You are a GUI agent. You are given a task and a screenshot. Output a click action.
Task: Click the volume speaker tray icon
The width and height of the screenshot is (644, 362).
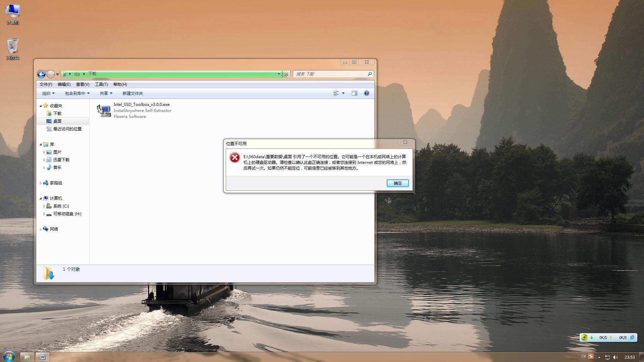(615, 357)
